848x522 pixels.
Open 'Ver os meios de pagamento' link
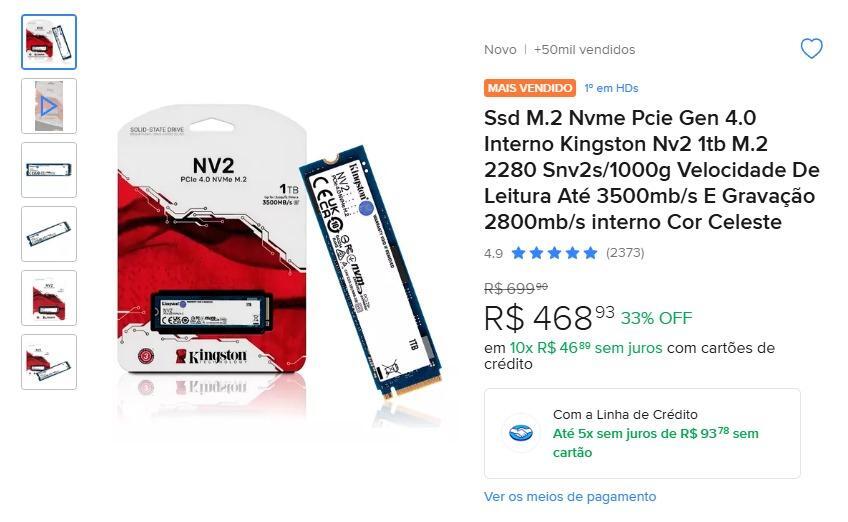[570, 497]
